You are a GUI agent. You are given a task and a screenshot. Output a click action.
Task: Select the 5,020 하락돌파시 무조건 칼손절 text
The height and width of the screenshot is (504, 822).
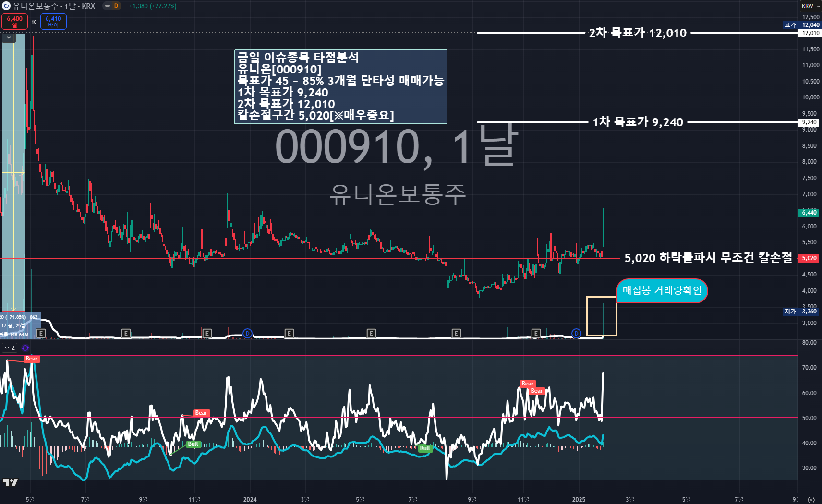point(708,258)
